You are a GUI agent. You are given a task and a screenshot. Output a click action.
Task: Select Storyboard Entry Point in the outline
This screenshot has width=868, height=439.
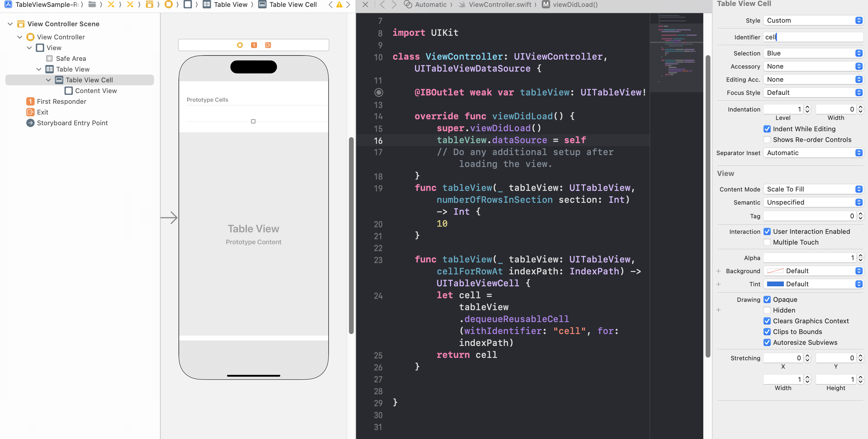click(72, 123)
